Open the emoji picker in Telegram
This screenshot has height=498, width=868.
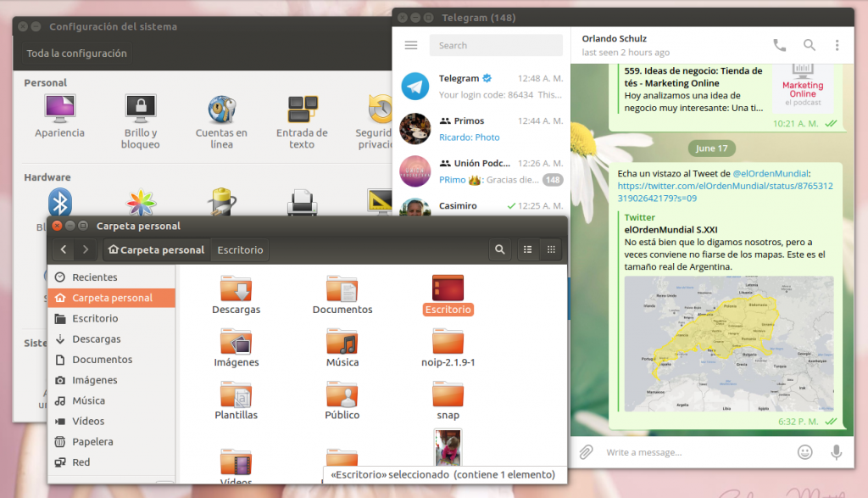(805, 452)
